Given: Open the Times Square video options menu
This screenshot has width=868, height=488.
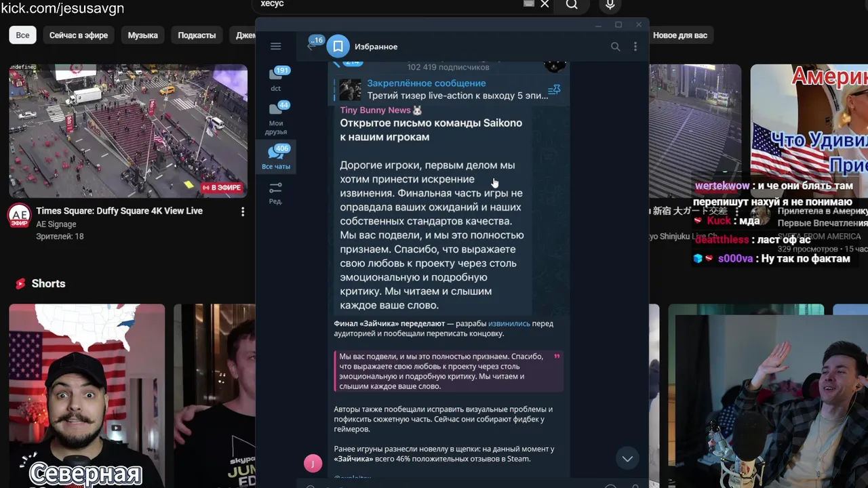Looking at the screenshot, I should (x=243, y=211).
